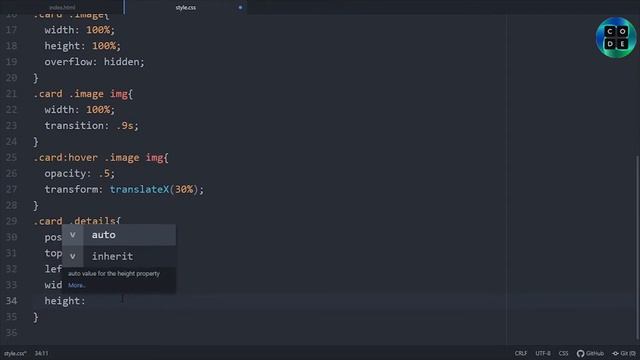Viewport: 640px width, 360px height.
Task: Click '.card .image img{' selector on line 21
Action: coord(83,94)
